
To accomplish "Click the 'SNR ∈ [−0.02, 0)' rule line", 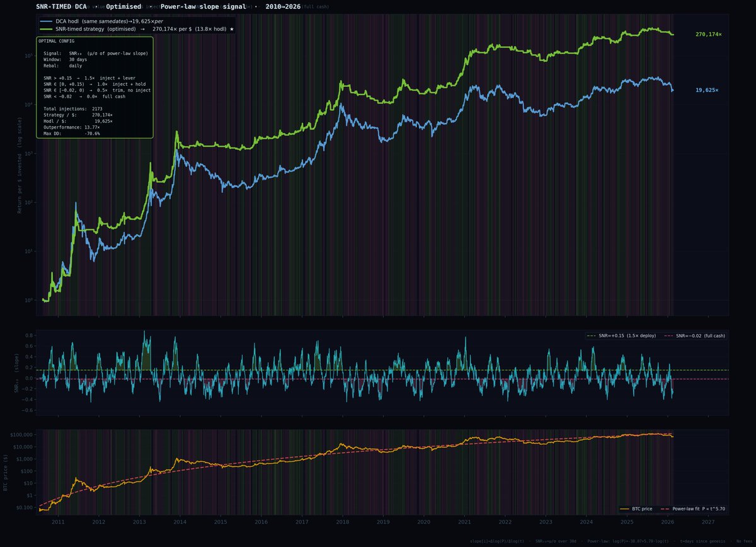I will [x=97, y=90].
